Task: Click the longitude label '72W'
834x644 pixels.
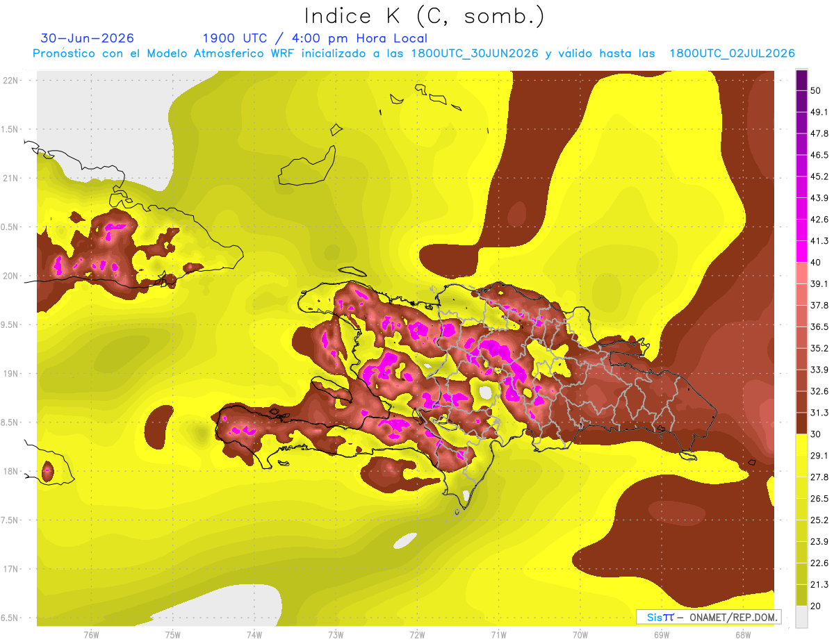Action: pos(417,634)
